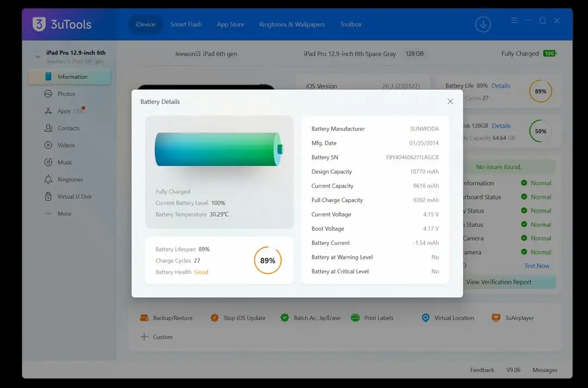Launch 3uAirplayer tool
Screen dimensions: 588x388
coord(512,318)
